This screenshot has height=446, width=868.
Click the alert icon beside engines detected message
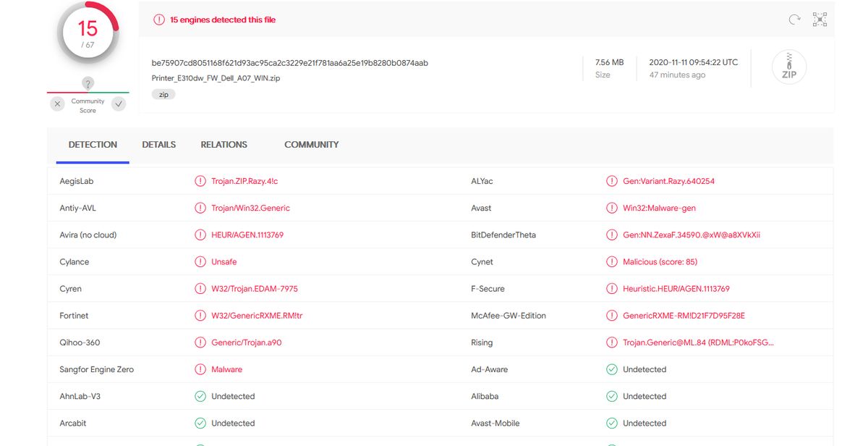tap(159, 20)
